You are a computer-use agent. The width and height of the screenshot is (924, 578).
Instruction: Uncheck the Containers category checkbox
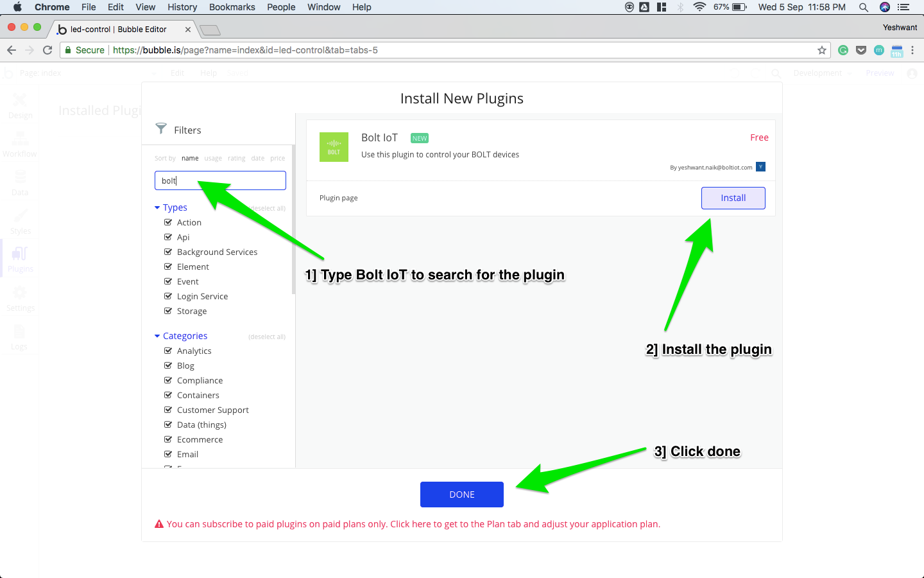168,395
